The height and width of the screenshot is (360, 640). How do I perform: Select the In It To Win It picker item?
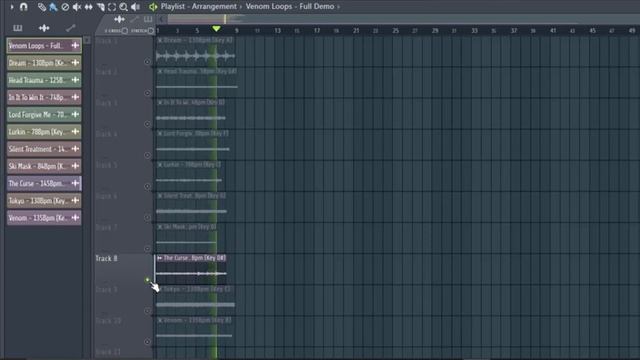coord(44,97)
